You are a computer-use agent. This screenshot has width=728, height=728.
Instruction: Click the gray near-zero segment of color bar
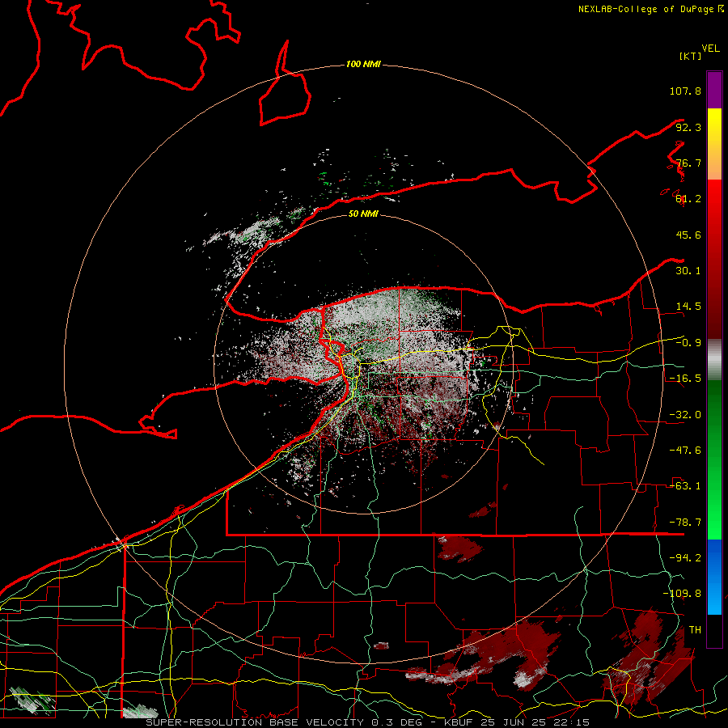click(714, 360)
